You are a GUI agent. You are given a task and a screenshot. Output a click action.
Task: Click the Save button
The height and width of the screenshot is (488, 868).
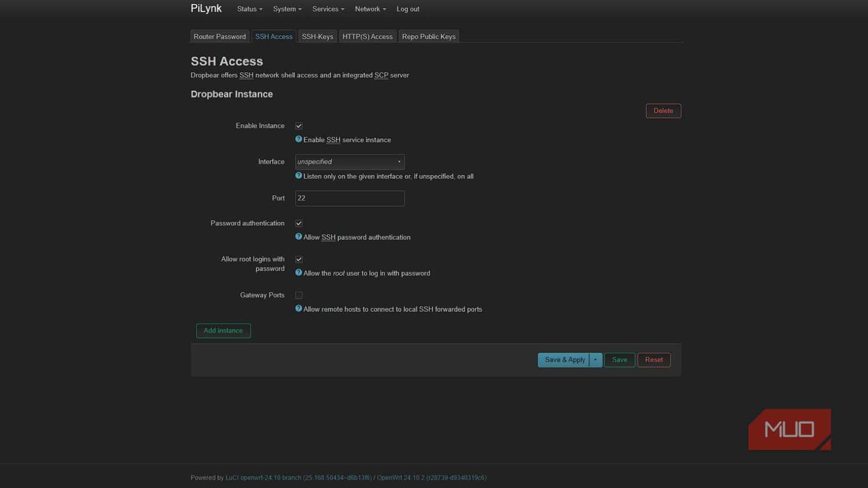point(620,360)
